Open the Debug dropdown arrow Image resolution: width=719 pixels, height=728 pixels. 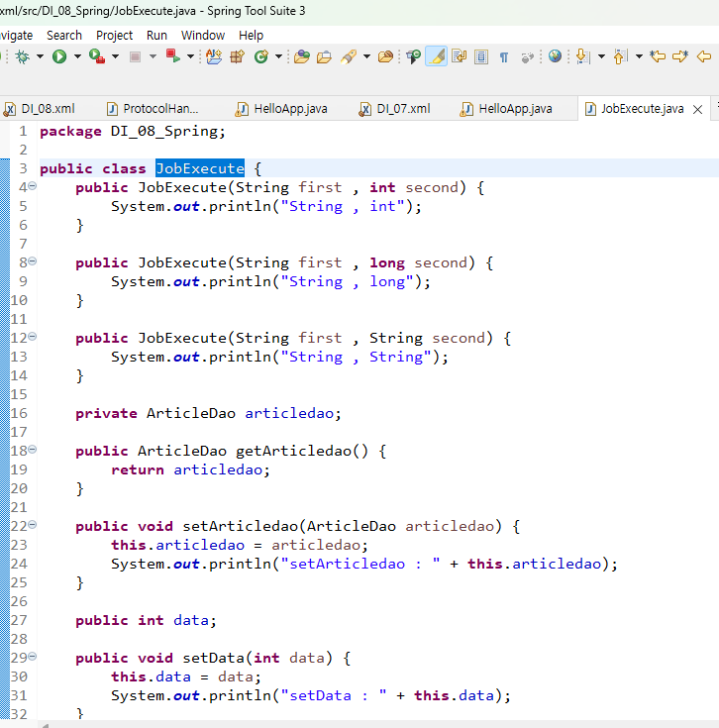tap(40, 56)
